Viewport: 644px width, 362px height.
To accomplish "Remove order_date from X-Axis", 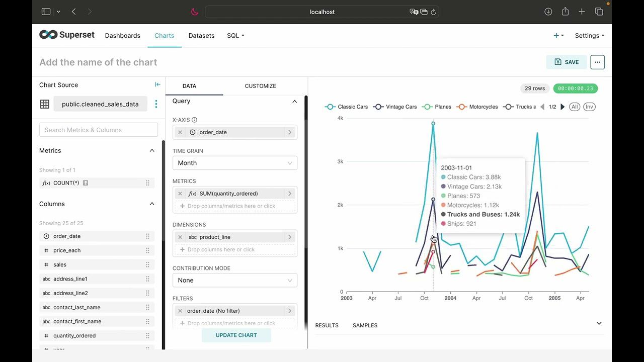I will (x=180, y=132).
